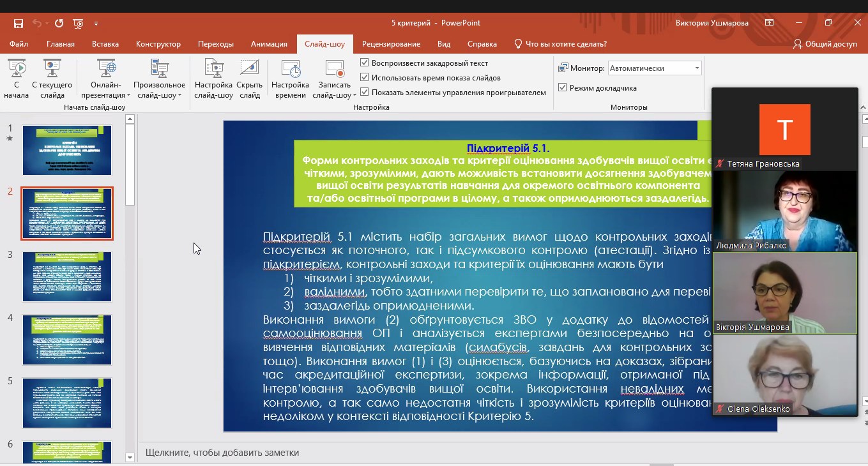Click the muted microphone icon beside Olena Oleksenko
Screen dimensions: 868x466
click(720, 409)
